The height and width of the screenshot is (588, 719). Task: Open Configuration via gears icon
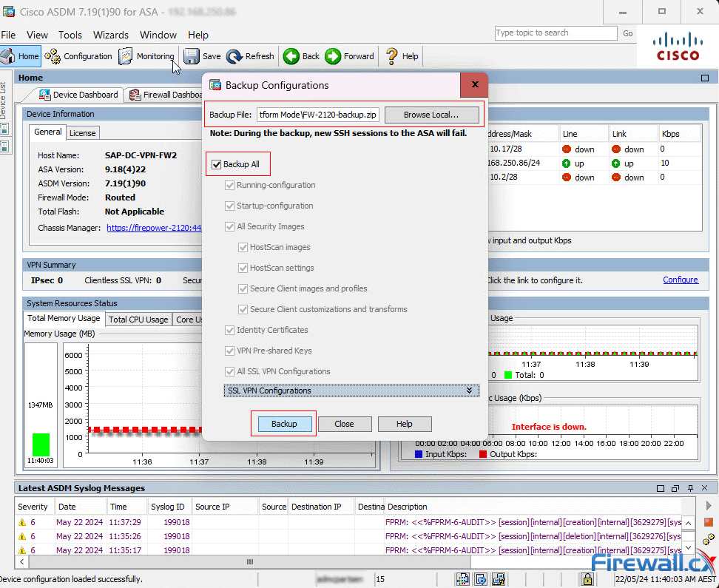tap(53, 56)
